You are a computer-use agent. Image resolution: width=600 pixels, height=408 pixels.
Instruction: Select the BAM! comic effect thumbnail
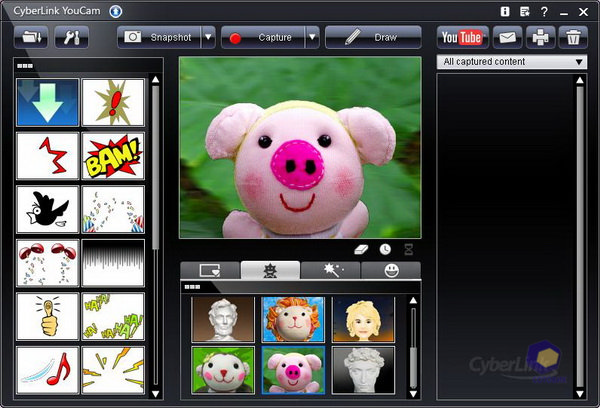click(113, 156)
